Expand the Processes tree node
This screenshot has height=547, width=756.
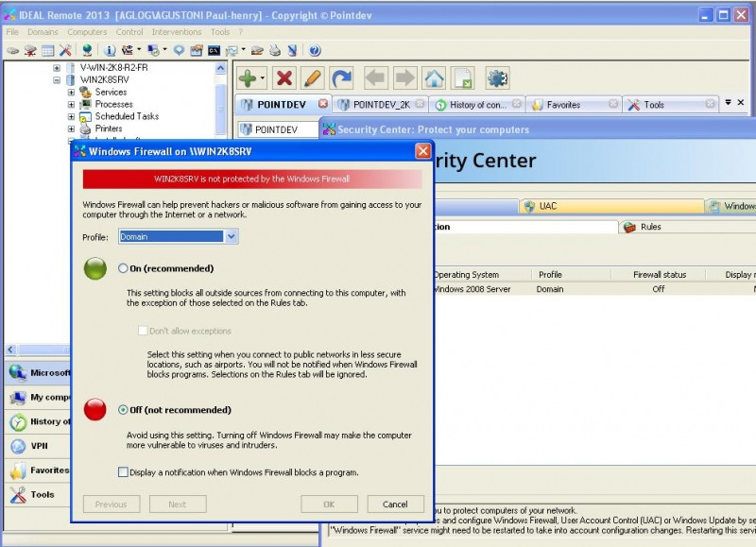pos(72,104)
